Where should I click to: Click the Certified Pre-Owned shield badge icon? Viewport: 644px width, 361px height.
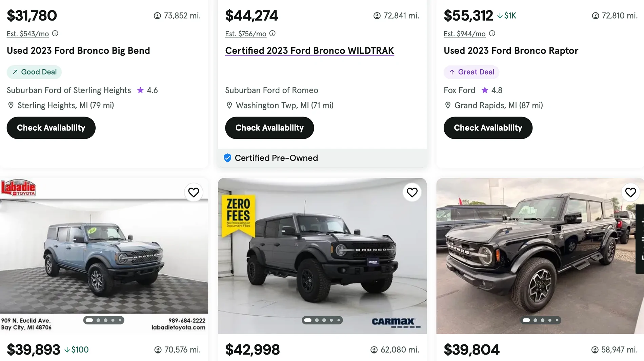point(228,158)
